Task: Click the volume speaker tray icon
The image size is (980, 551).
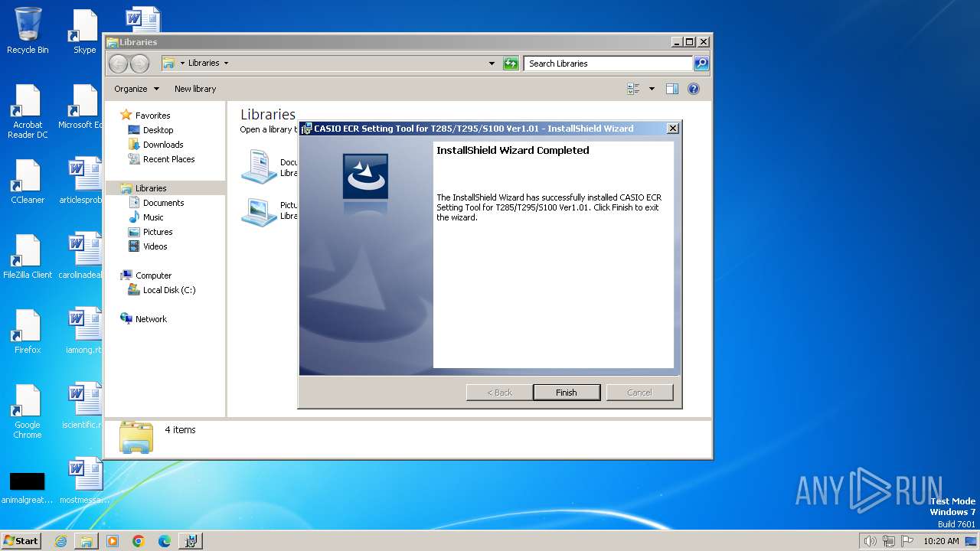Action: pos(871,541)
